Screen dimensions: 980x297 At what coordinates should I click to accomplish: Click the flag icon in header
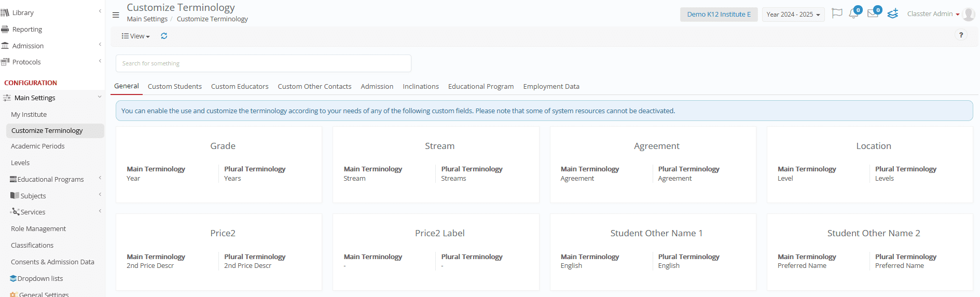tap(836, 14)
